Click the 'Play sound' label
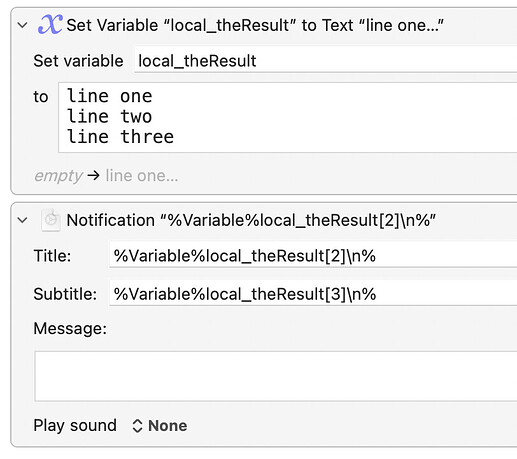Viewport: 517px width, 459px height. click(75, 425)
